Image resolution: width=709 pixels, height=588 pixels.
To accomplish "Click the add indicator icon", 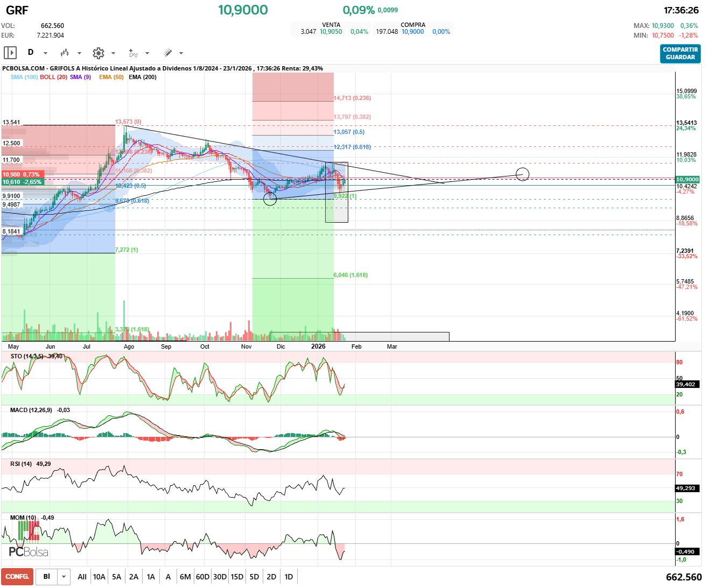I will point(133,53).
